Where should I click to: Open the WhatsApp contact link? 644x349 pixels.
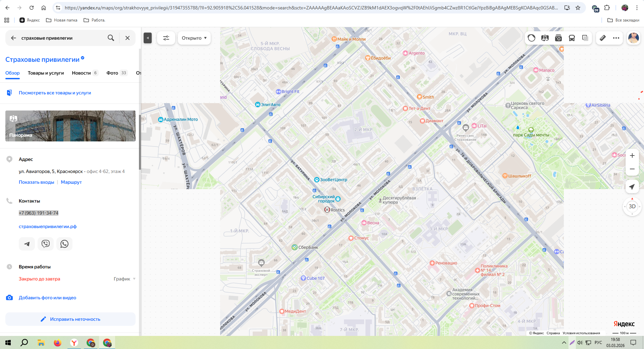click(64, 244)
